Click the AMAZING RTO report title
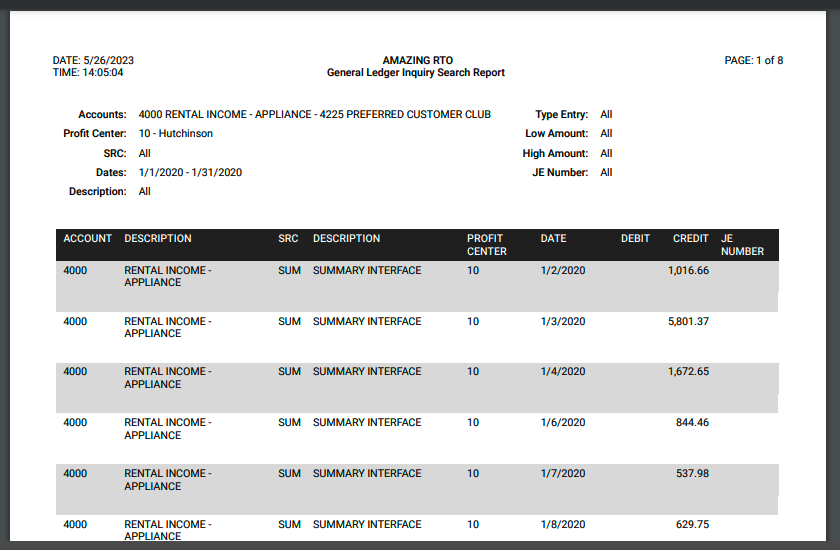This screenshot has width=840, height=550. point(417,60)
